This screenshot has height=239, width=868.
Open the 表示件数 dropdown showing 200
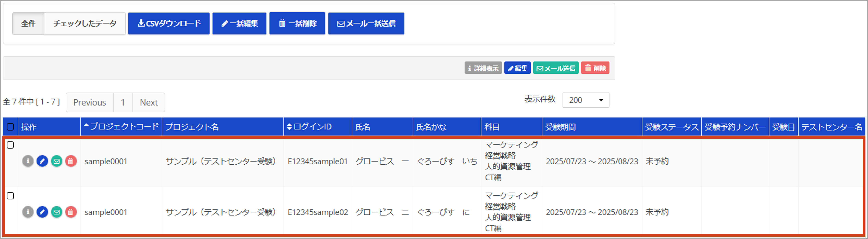point(586,100)
